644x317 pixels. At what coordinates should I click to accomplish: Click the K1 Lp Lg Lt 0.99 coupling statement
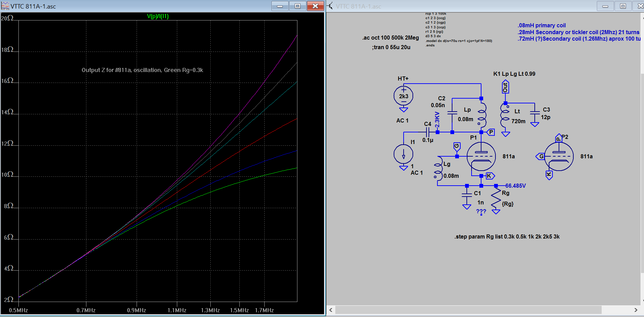coord(514,74)
